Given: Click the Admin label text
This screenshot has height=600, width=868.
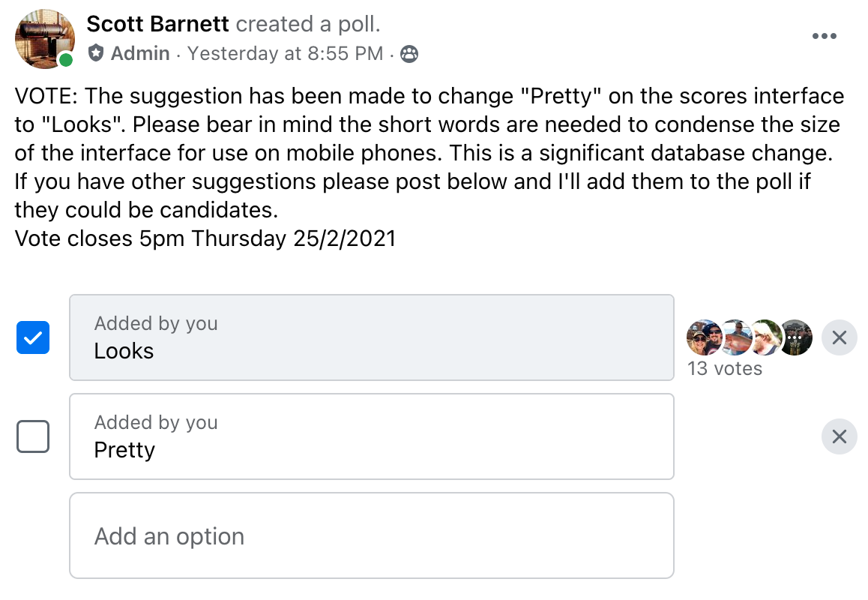Looking at the screenshot, I should pos(140,53).
